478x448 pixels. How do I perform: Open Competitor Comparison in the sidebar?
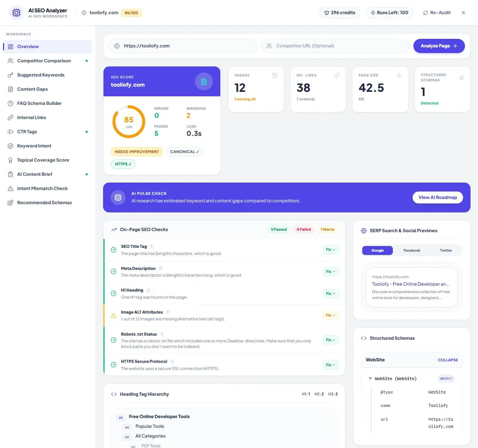tap(47, 61)
